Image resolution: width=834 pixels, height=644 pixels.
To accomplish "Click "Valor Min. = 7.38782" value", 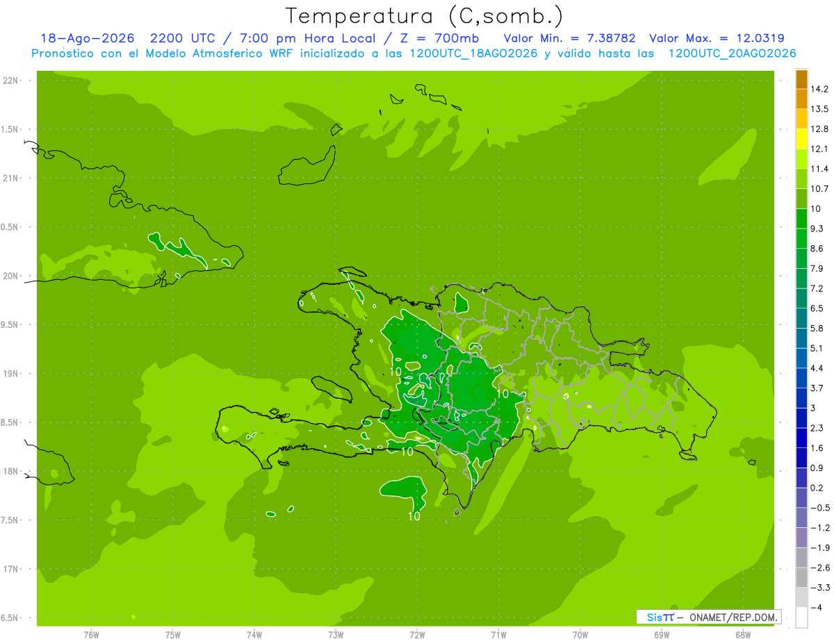I will 569,39.
